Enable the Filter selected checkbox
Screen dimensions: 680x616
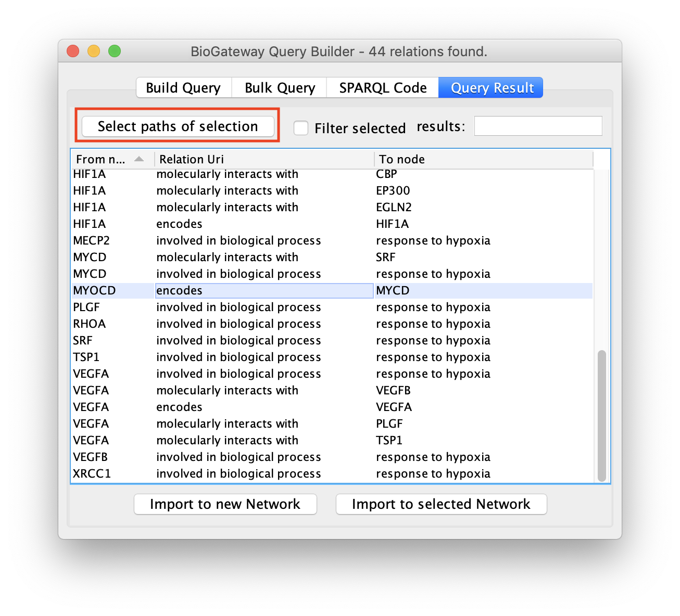[301, 128]
